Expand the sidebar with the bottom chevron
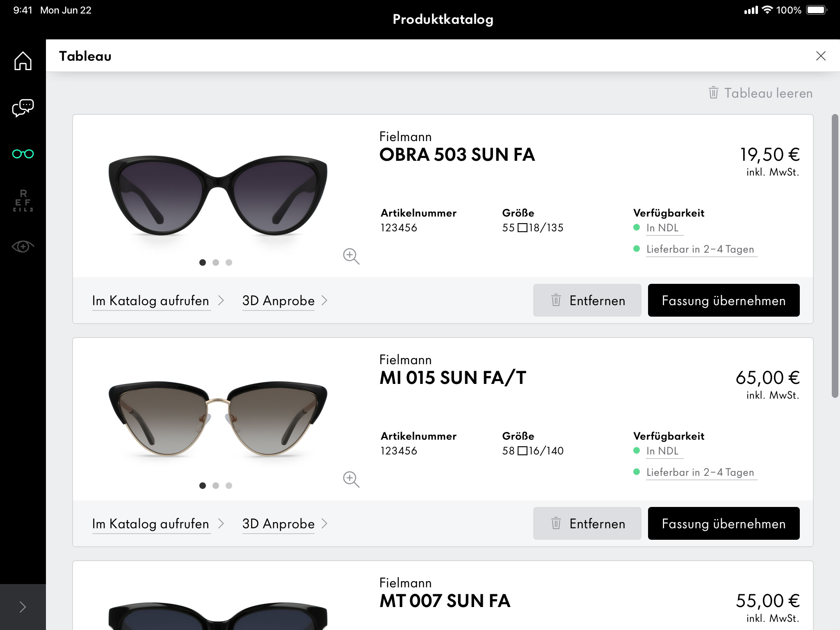This screenshot has height=630, width=840. (23, 606)
